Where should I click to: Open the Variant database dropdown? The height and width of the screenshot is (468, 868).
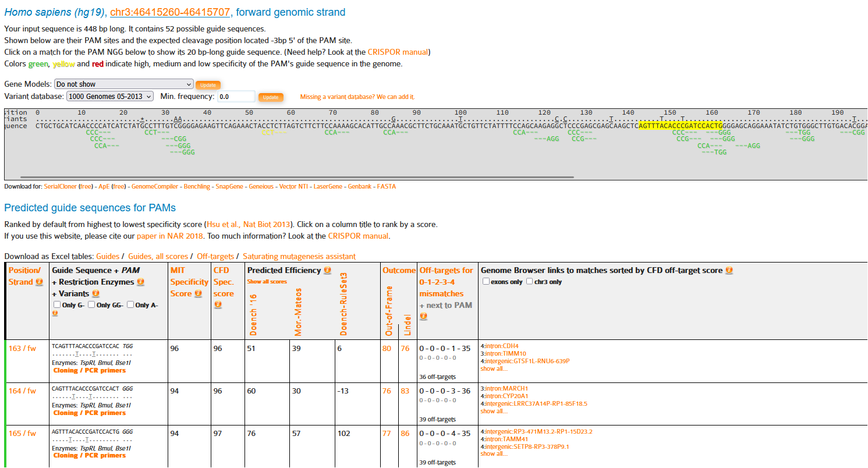pos(110,97)
